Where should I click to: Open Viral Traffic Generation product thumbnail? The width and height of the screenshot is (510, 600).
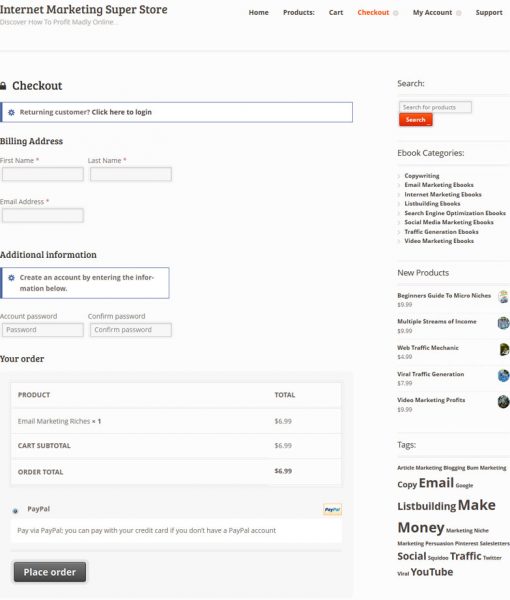[503, 375]
